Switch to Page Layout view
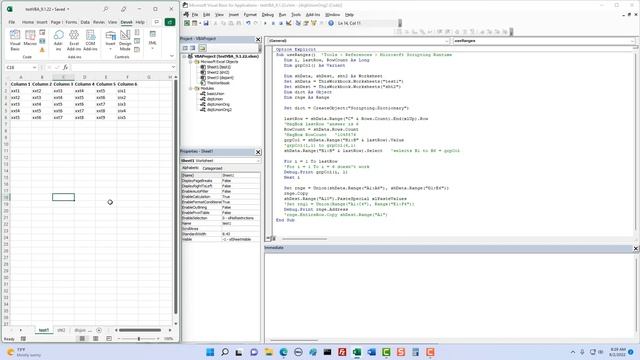Screen dimensions: 640x360 (96, 339)
